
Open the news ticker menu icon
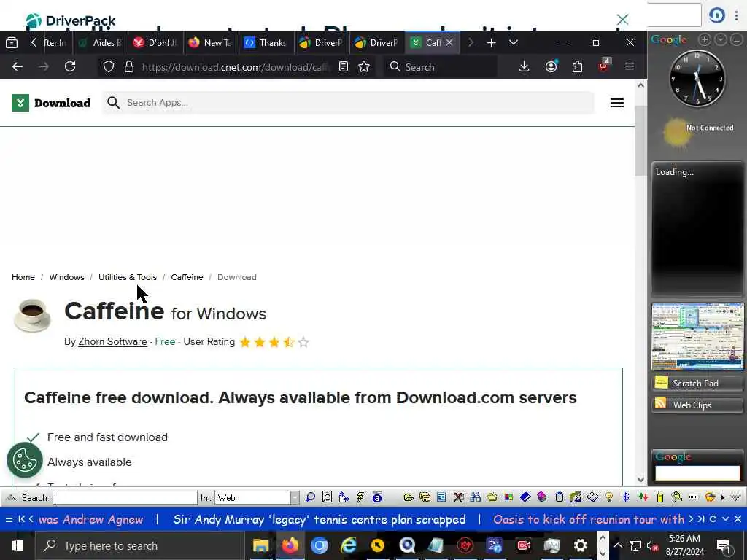9,519
